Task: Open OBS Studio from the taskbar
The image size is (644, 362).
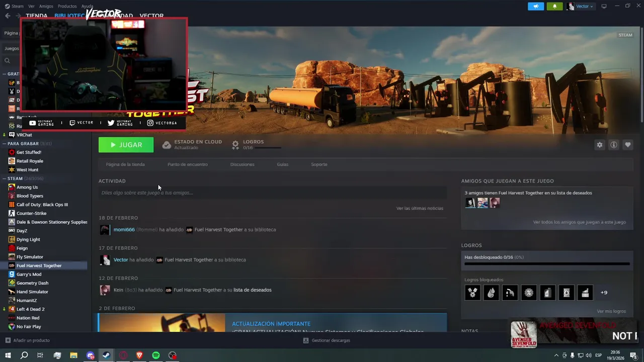Action: 173,355
